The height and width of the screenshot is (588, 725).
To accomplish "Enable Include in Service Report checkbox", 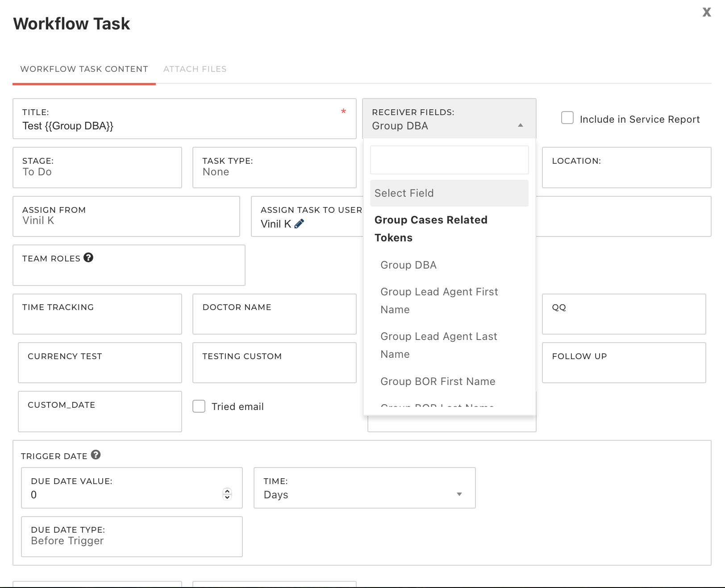I will tap(567, 118).
